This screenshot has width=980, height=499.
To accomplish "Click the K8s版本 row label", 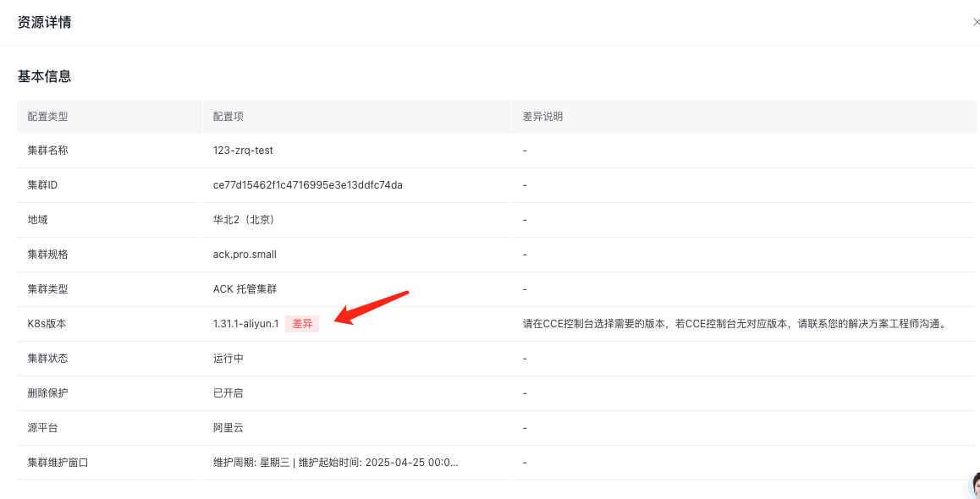I will 45,324.
